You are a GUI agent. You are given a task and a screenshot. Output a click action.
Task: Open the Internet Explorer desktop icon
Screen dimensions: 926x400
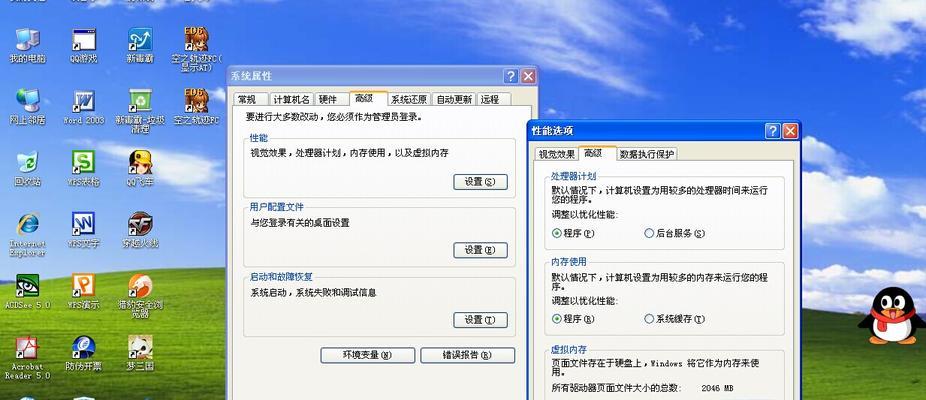[27, 234]
